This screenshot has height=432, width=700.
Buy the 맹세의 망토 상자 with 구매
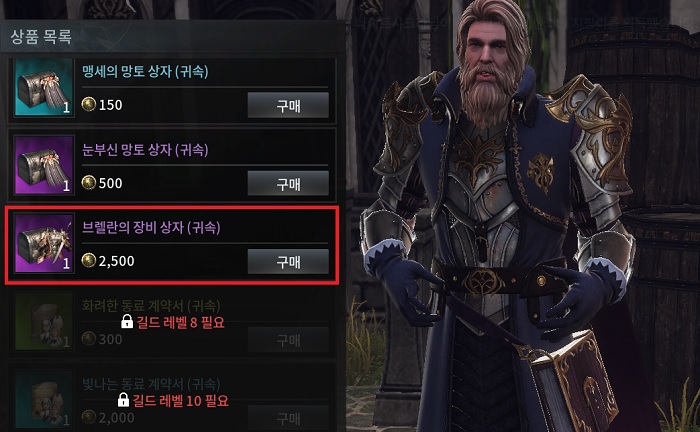point(288,105)
